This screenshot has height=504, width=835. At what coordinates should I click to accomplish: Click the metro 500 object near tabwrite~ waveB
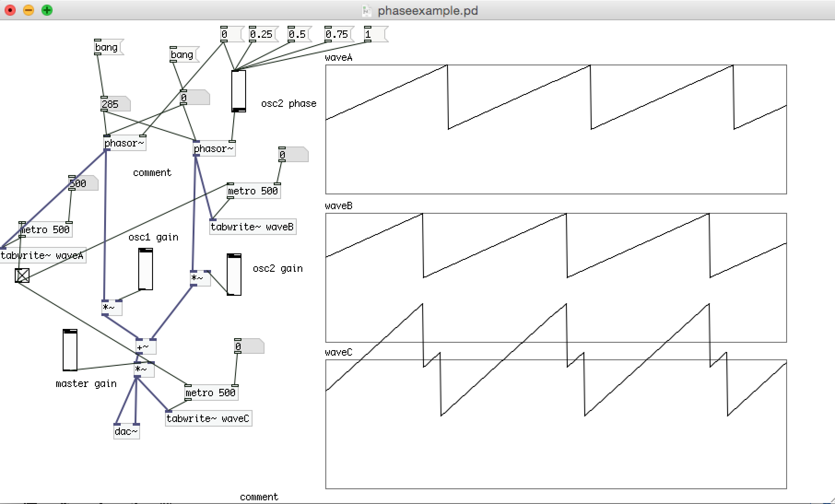click(x=253, y=191)
